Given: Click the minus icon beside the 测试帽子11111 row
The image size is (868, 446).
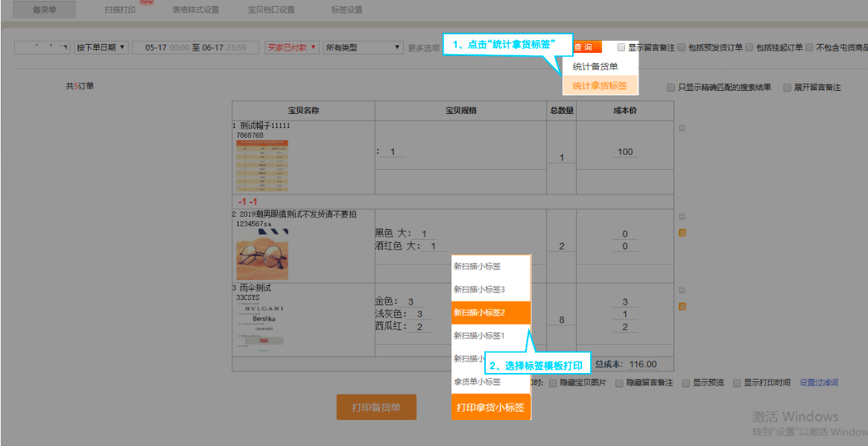Looking at the screenshot, I should tap(682, 128).
